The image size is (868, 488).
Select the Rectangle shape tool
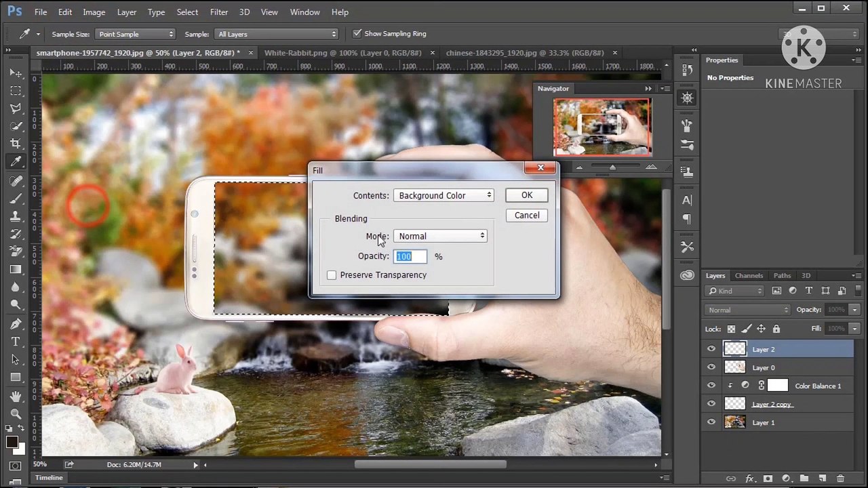tap(15, 377)
